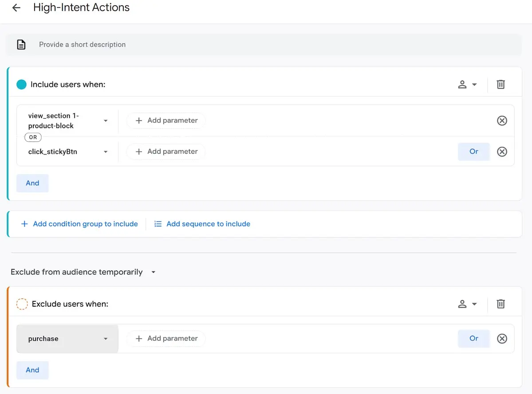
Task: Click Or button in the click_stickyBtn row
Action: [473, 152]
